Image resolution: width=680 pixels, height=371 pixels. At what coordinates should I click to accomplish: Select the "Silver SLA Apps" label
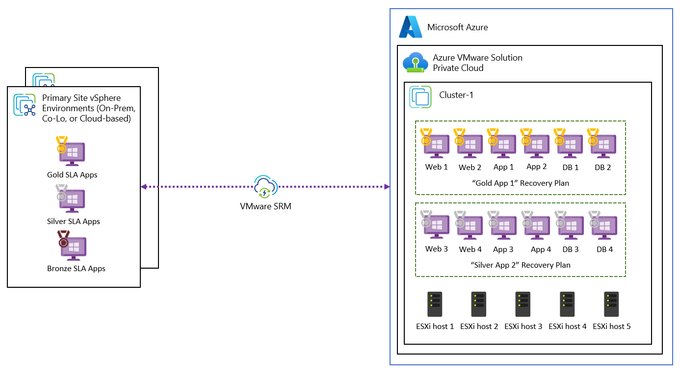73,221
